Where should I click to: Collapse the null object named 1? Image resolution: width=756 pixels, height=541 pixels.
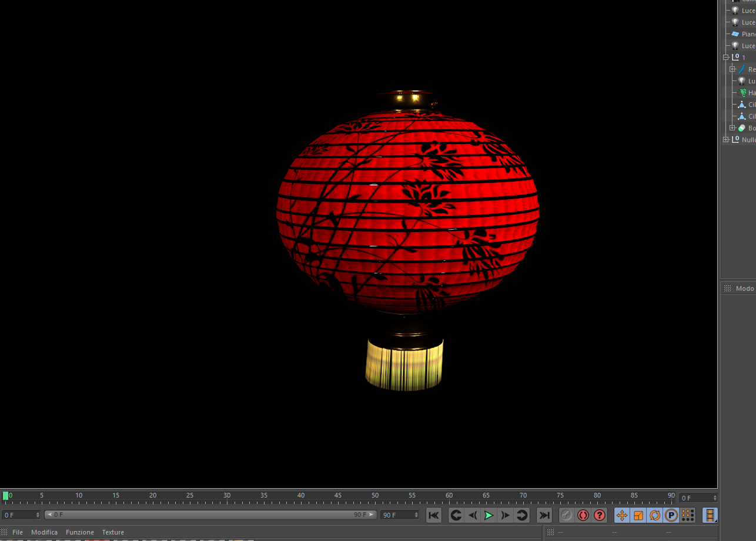pyautogui.click(x=726, y=58)
